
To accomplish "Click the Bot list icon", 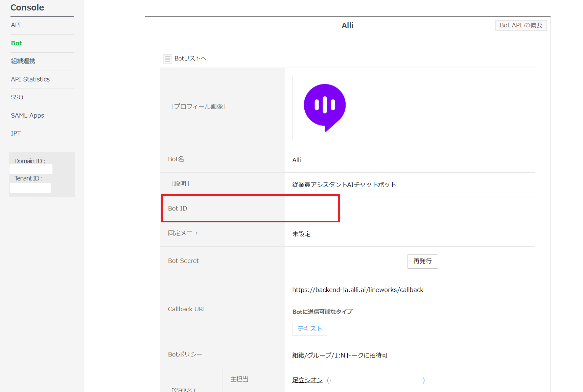I will [167, 59].
